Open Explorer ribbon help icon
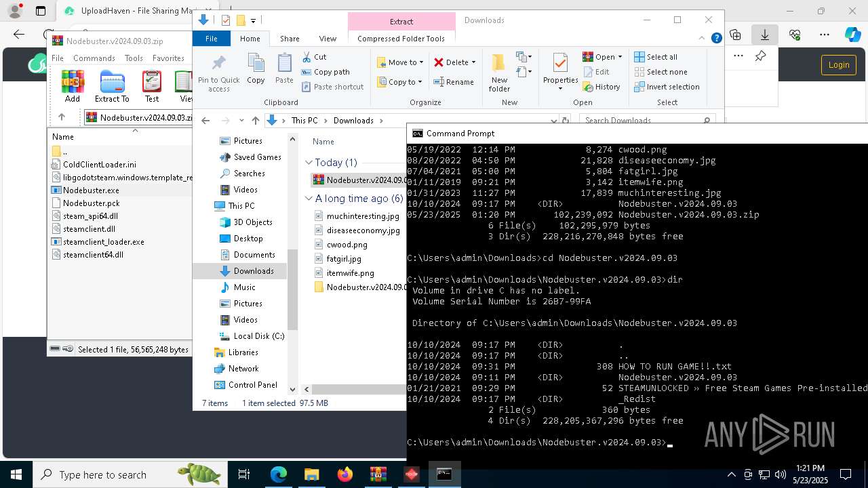868x488 pixels. point(716,39)
